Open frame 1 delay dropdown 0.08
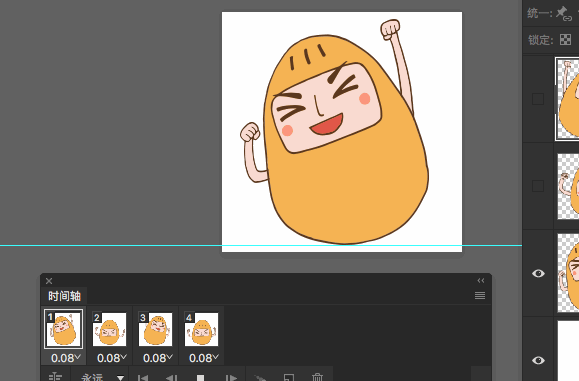Image resolution: width=579 pixels, height=381 pixels. pos(66,358)
